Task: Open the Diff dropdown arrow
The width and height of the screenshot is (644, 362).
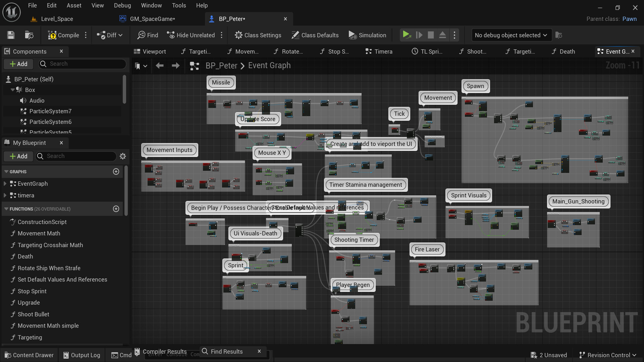Action: (x=120, y=35)
